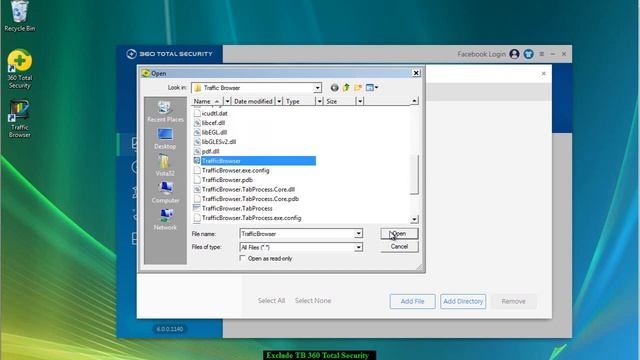The image size is (640, 360).
Task: Create a new folder icon in Open dialog
Action: (x=358, y=87)
